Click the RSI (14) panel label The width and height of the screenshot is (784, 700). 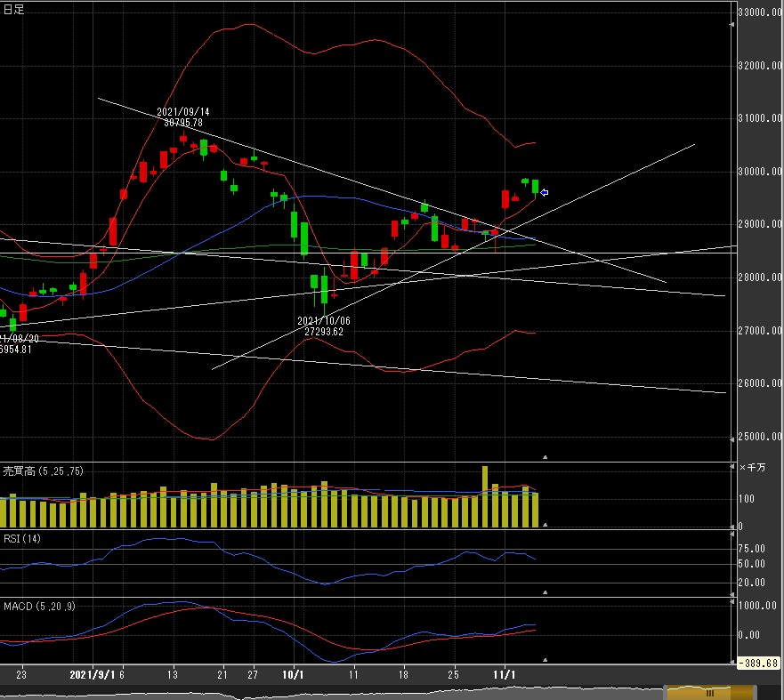tap(22, 539)
